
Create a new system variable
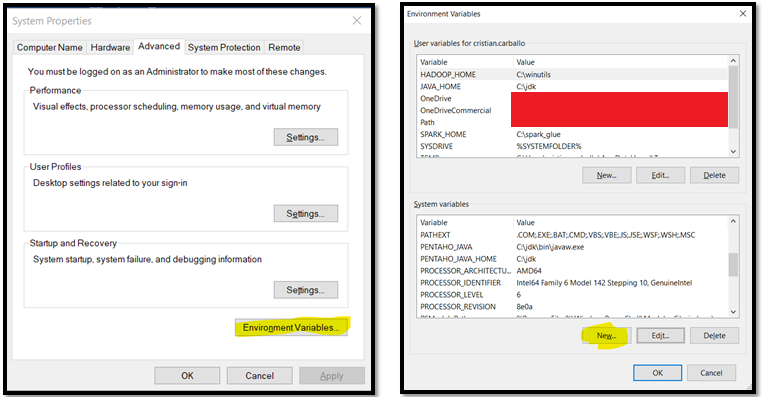[607, 336]
